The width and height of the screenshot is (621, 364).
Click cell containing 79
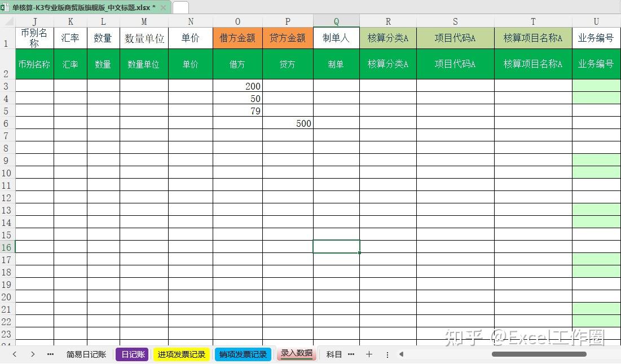(237, 111)
